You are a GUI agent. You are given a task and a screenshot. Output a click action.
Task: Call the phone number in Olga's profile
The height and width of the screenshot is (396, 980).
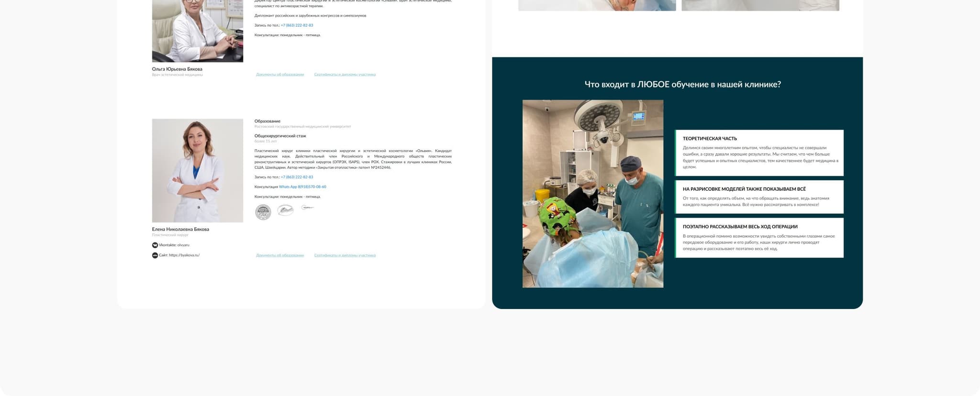pyautogui.click(x=297, y=25)
